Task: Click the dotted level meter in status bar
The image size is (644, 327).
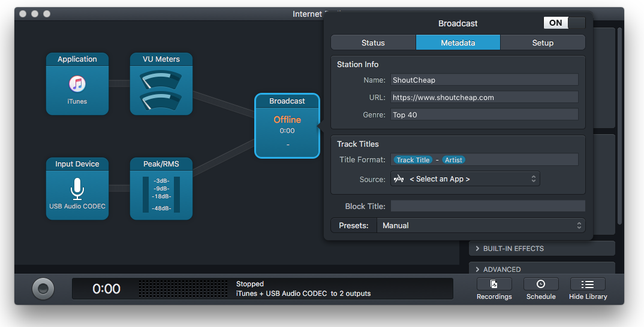Action: 183,289
